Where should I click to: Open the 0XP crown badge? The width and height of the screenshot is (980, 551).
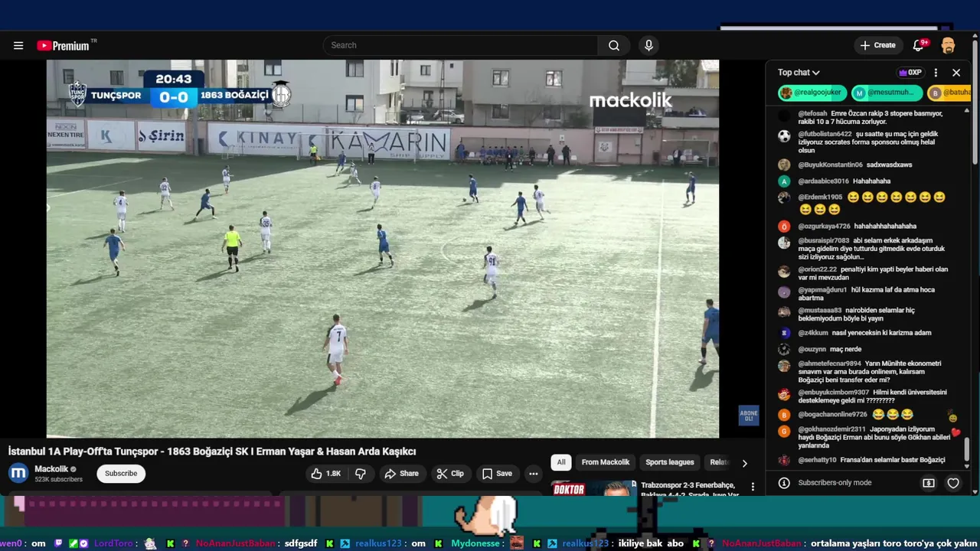(910, 73)
